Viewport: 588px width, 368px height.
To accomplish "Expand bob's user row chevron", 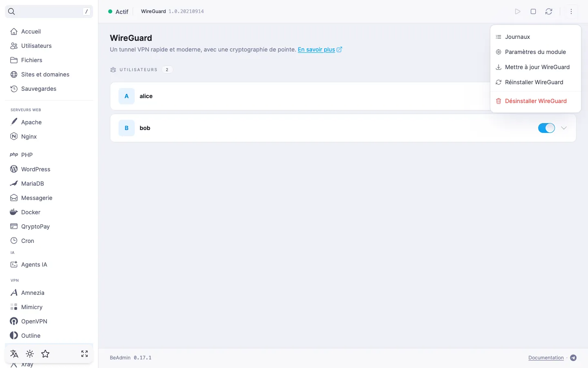I will pyautogui.click(x=564, y=128).
